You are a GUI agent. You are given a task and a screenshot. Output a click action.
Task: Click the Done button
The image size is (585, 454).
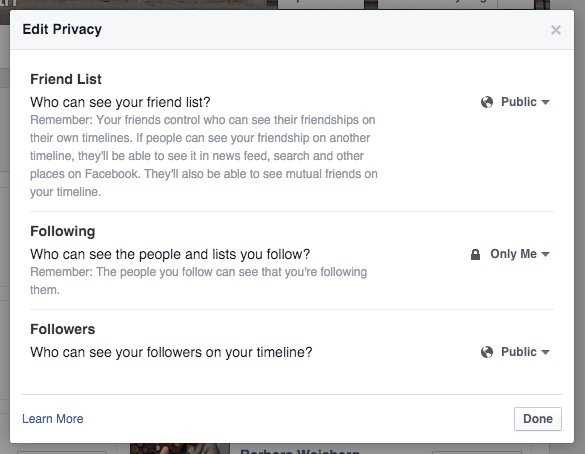point(538,419)
